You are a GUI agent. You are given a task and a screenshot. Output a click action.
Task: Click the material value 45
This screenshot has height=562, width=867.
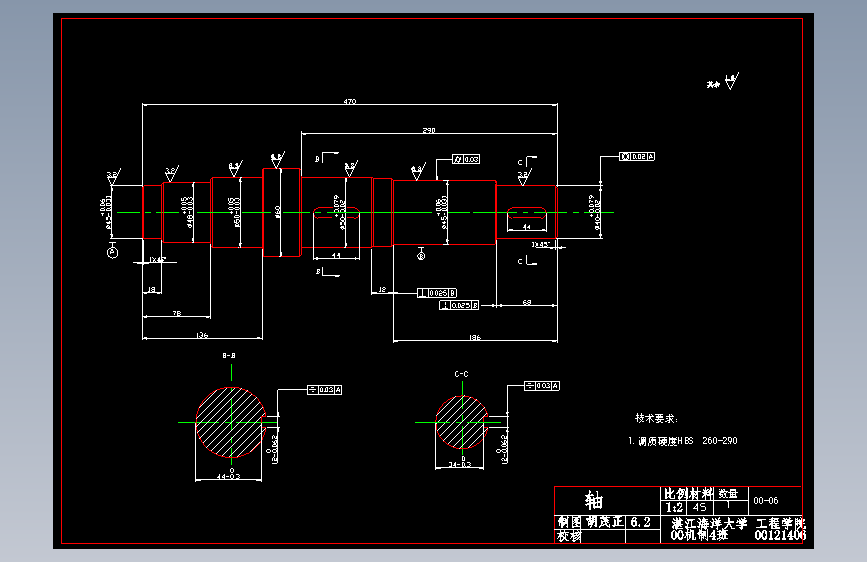pyautogui.click(x=699, y=507)
